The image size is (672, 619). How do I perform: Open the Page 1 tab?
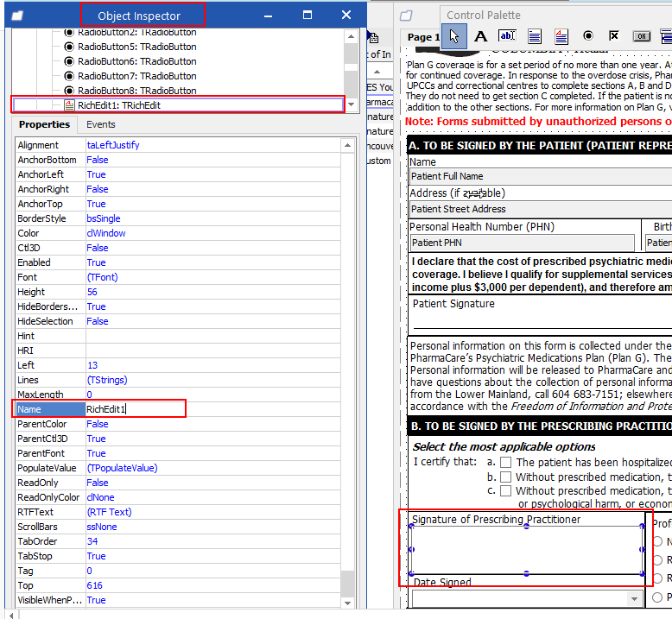[423, 37]
